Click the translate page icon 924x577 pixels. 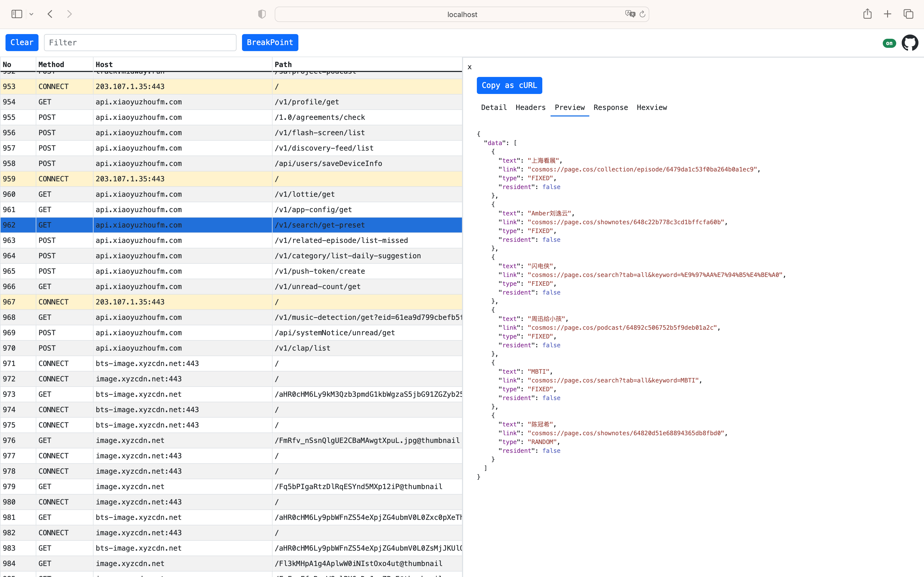(x=630, y=14)
